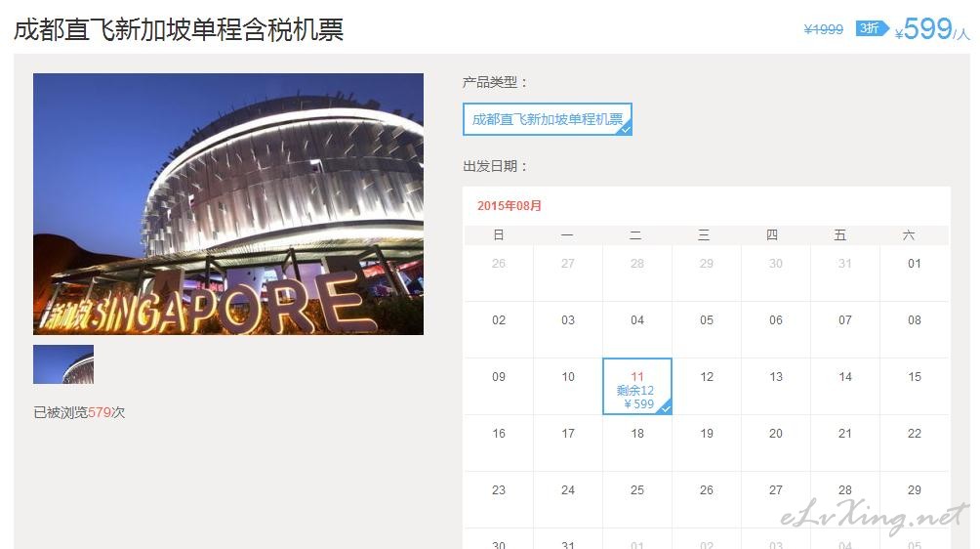Select product type 成都直飞新加坡单程机票
Screen dimensions: 980x549
(548, 119)
